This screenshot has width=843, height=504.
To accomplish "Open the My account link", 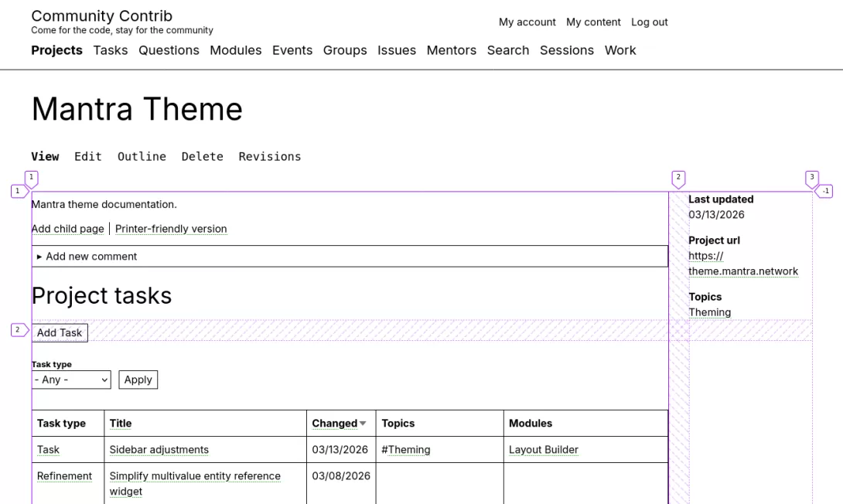I will click(x=527, y=22).
